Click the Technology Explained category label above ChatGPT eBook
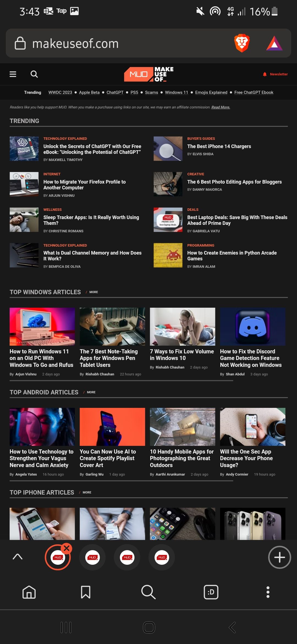297x644 pixels. (x=65, y=139)
